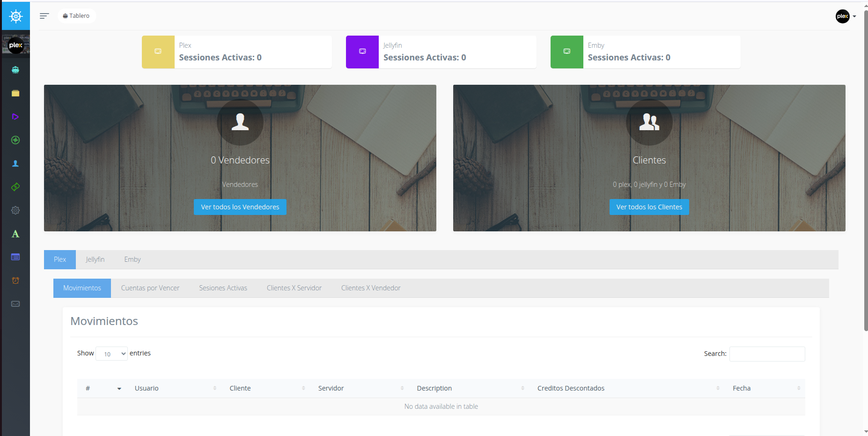This screenshot has width=868, height=436.
Task: Click the scrollbar down arrow
Action: click(x=866, y=432)
